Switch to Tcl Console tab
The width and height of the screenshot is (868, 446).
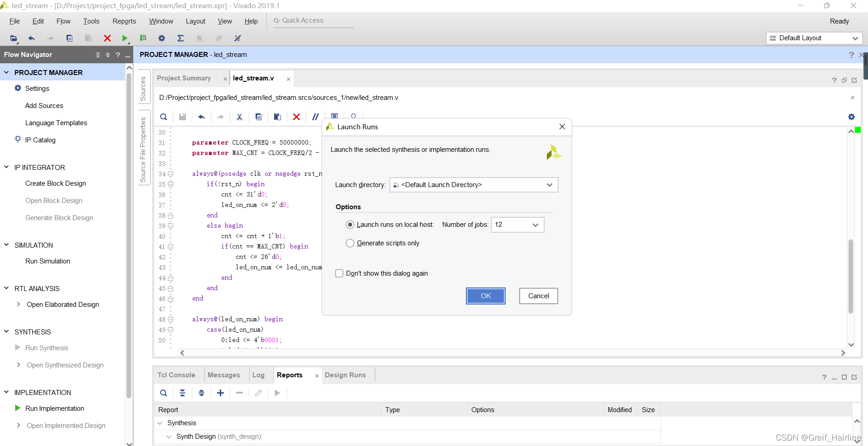(x=176, y=375)
